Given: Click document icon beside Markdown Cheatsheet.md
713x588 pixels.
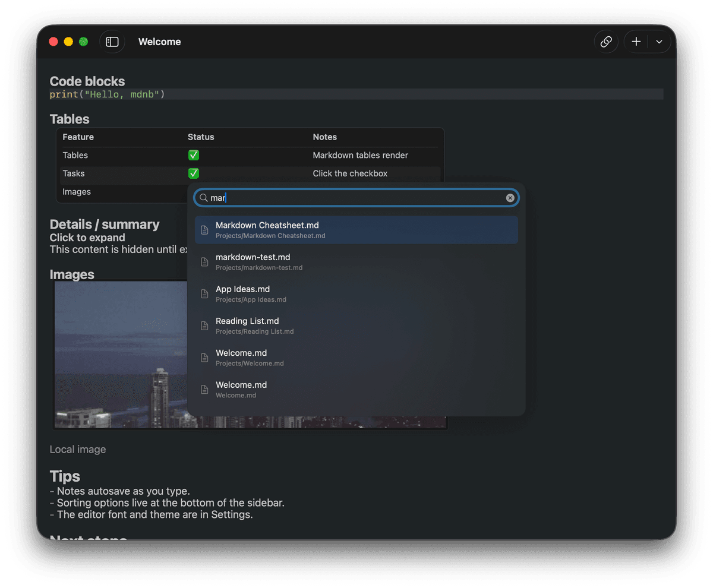Looking at the screenshot, I should coord(206,230).
